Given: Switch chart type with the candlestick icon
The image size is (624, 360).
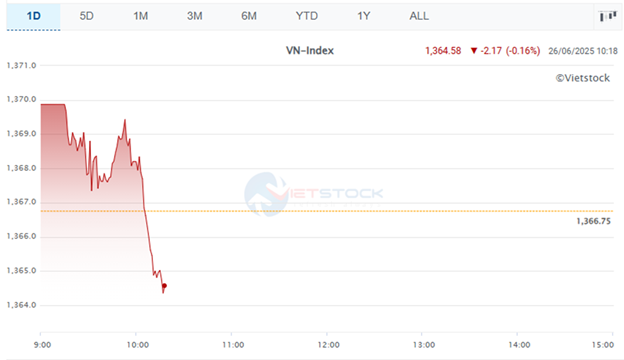Looking at the screenshot, I should pos(608,16).
